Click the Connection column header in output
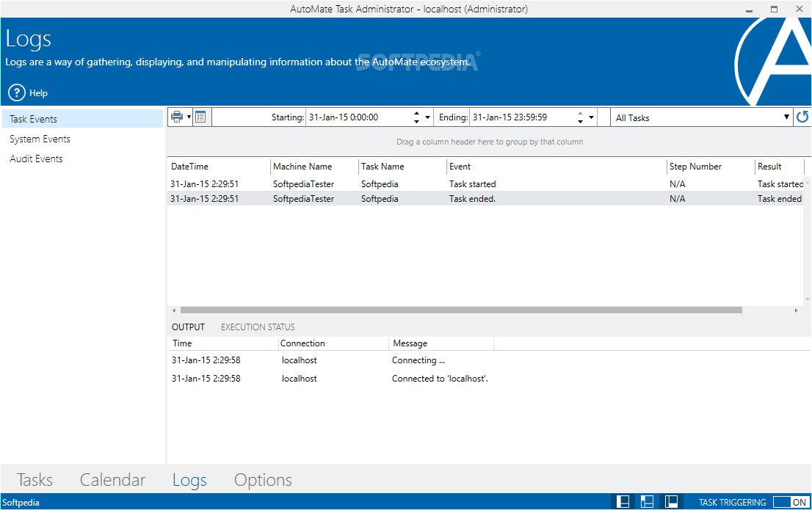 coord(333,343)
